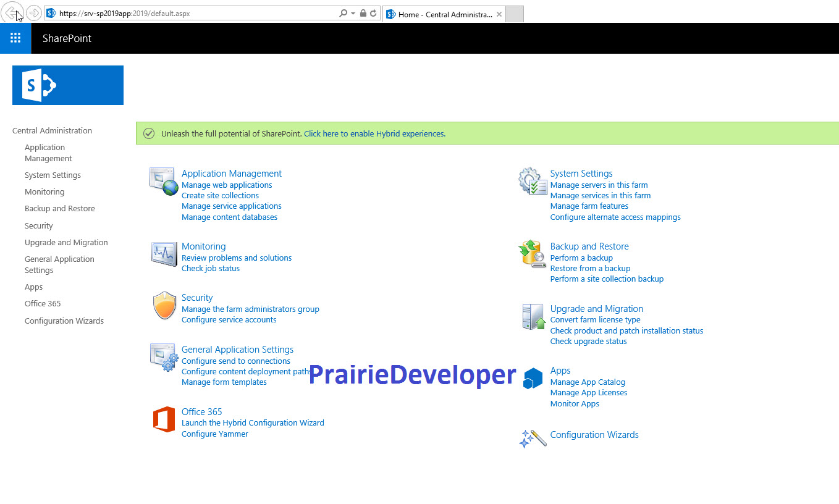The height and width of the screenshot is (504, 839).
Task: Click the 'Click here to enable Hybrid experiences' link
Action: pos(374,133)
